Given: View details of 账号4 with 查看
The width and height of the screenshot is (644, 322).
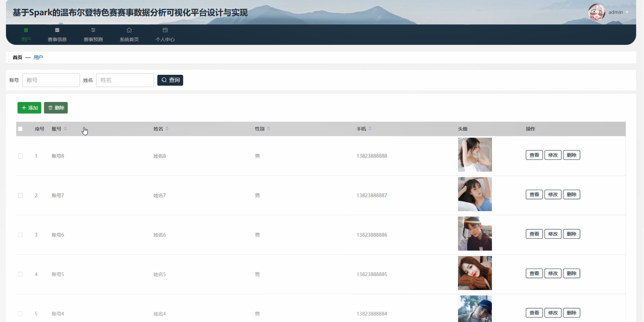Looking at the screenshot, I should click(534, 313).
